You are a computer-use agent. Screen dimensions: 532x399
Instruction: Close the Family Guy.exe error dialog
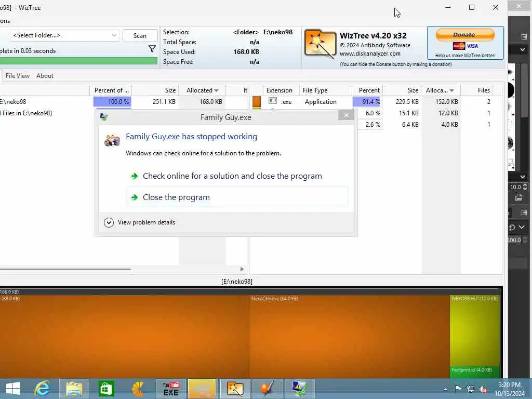tap(346, 115)
